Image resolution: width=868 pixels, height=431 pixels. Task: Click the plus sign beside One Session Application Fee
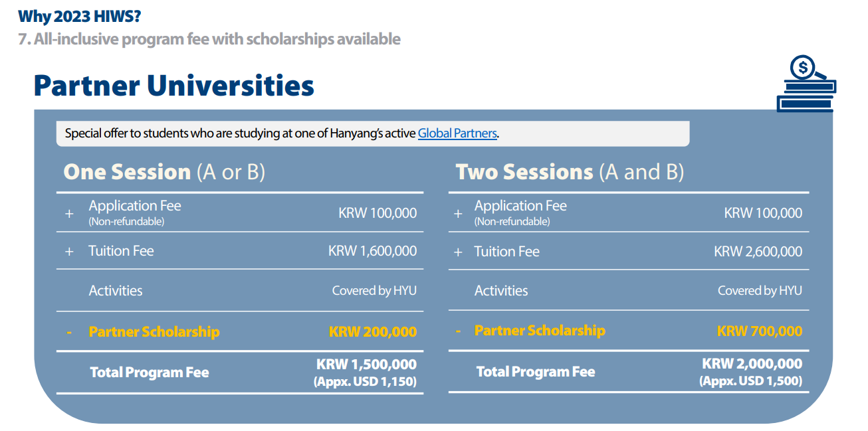[x=69, y=214]
